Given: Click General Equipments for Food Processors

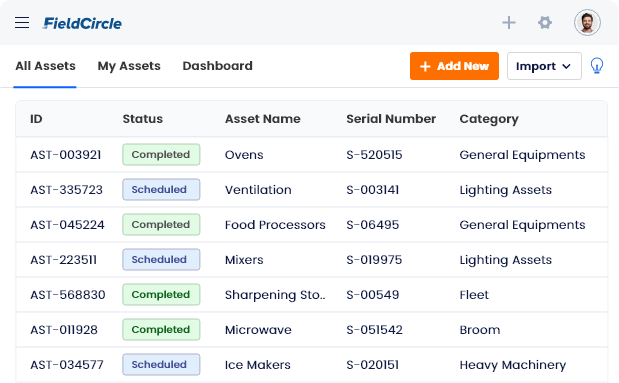Looking at the screenshot, I should tap(522, 225).
